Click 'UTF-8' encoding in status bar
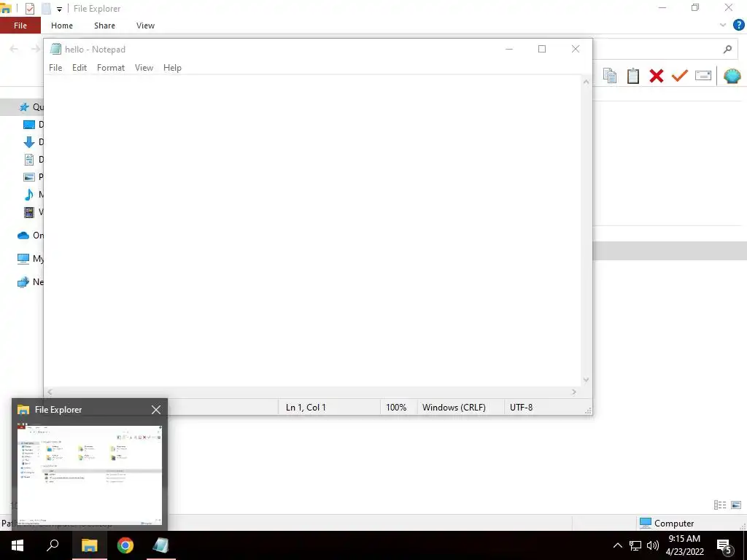Screen dimensions: 747x560 click(x=521, y=407)
